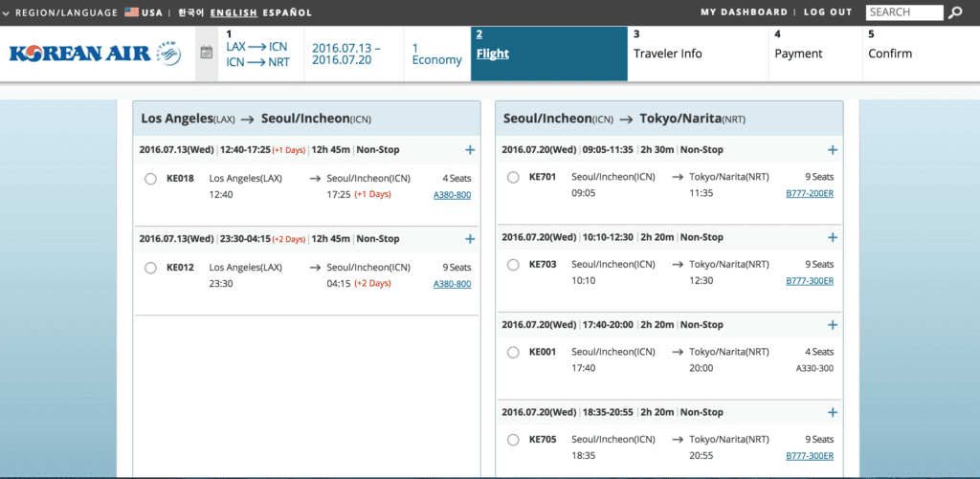The image size is (980, 479).
Task: Open B777-200ER aircraft link for KE701
Action: [x=810, y=193]
